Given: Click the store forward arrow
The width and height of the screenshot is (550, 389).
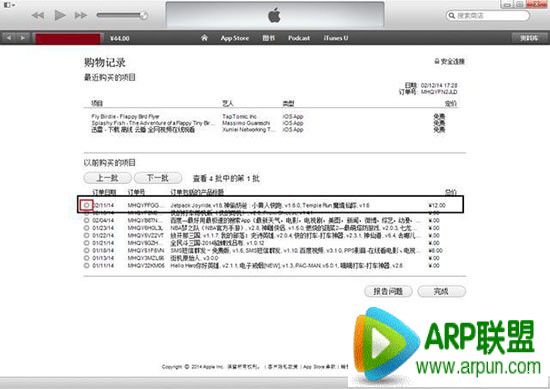Looking at the screenshot, I should point(23,38).
